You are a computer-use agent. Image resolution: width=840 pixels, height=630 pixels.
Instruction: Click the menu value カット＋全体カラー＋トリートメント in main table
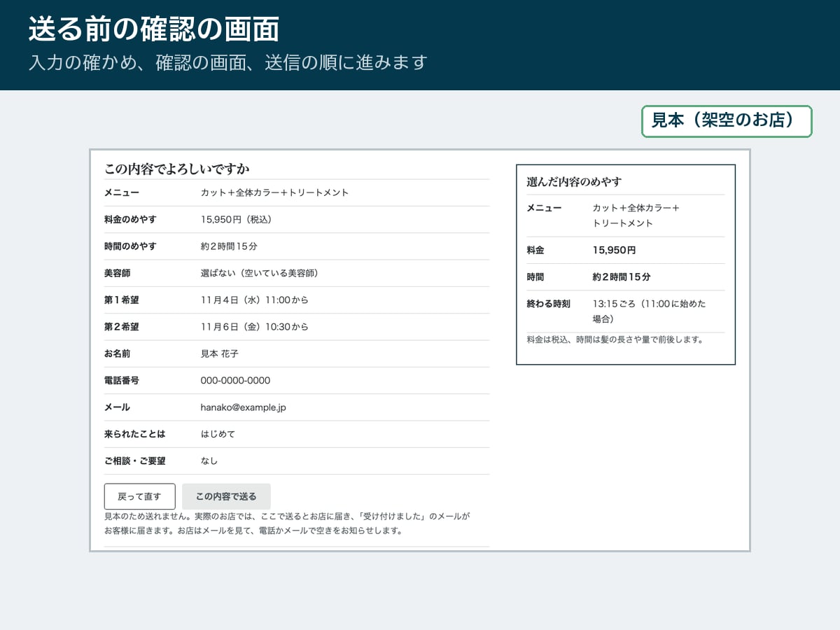click(275, 192)
